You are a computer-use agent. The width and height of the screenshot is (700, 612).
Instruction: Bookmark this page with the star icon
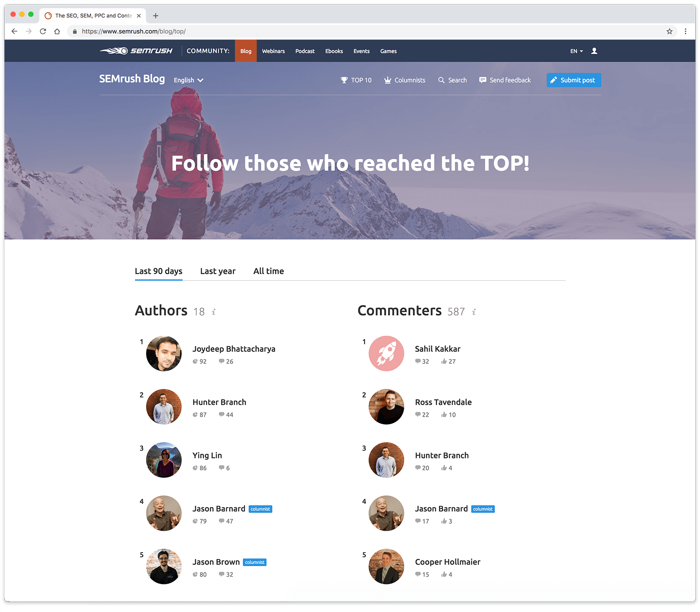point(669,31)
